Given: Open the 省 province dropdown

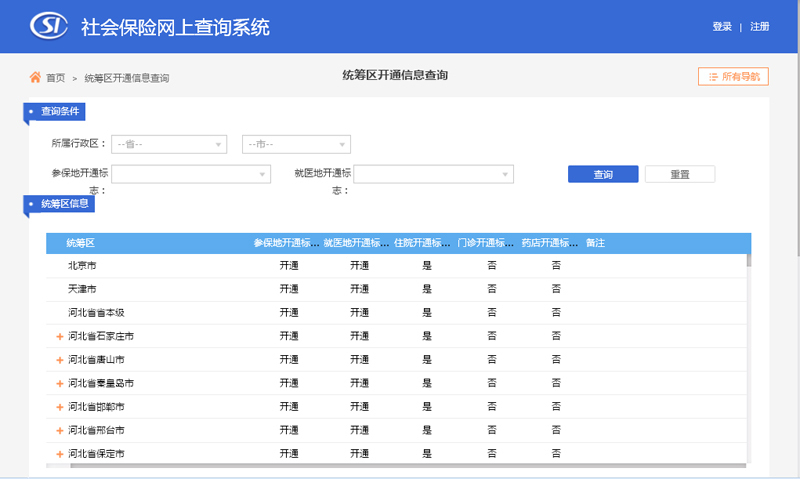Looking at the screenshot, I should (169, 144).
